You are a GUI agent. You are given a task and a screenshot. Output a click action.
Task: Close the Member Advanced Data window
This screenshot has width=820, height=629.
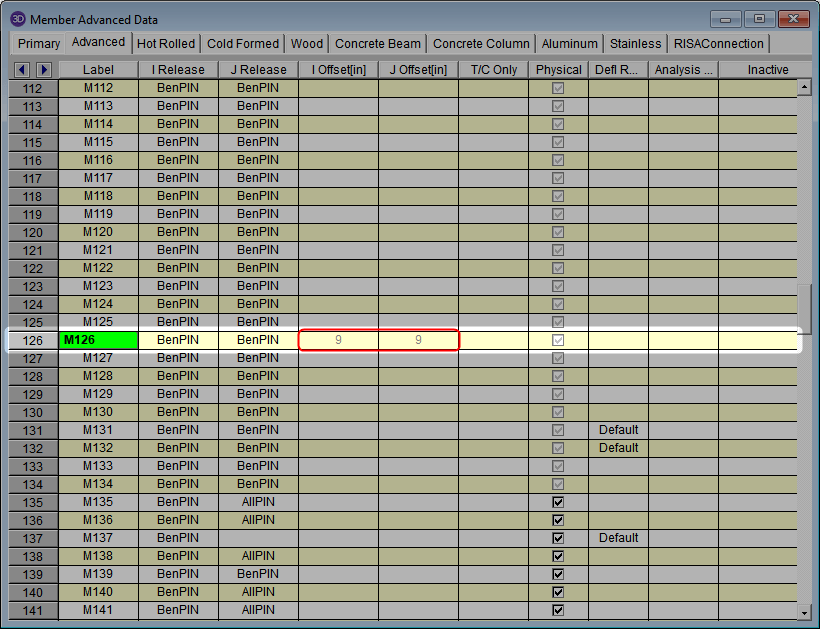click(x=794, y=18)
